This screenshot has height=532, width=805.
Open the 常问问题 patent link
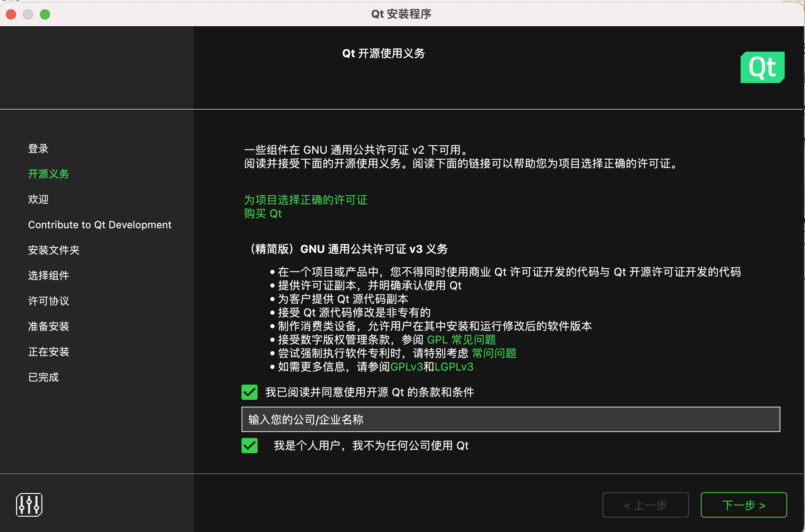[x=494, y=353]
